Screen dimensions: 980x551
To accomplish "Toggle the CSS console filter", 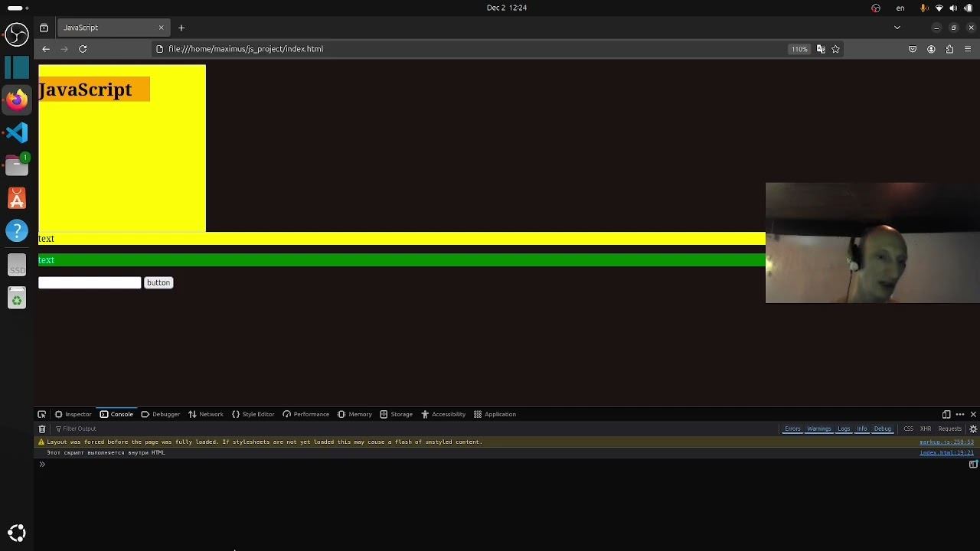I will 908,429.
